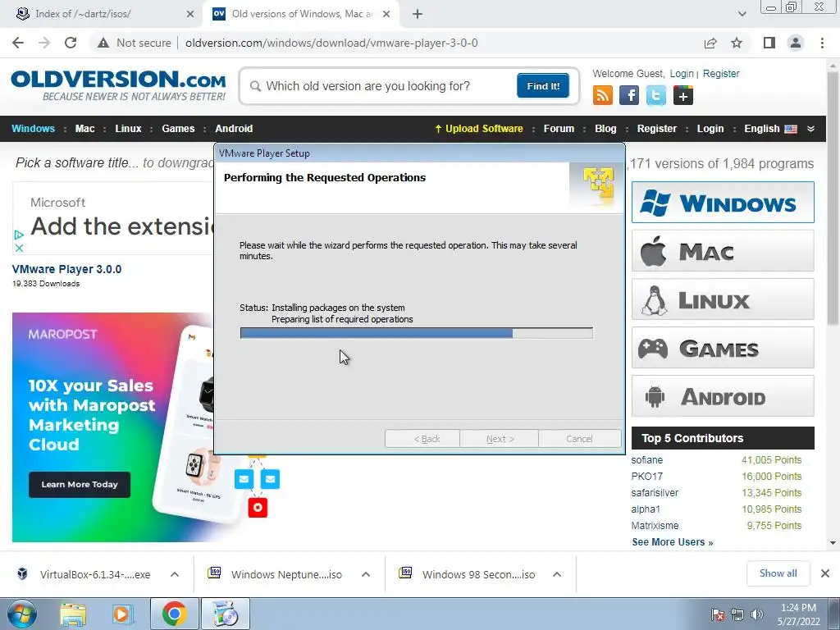Screen dimensions: 840x630
Task: Click the VMware setup progress bar
Action: (x=416, y=333)
